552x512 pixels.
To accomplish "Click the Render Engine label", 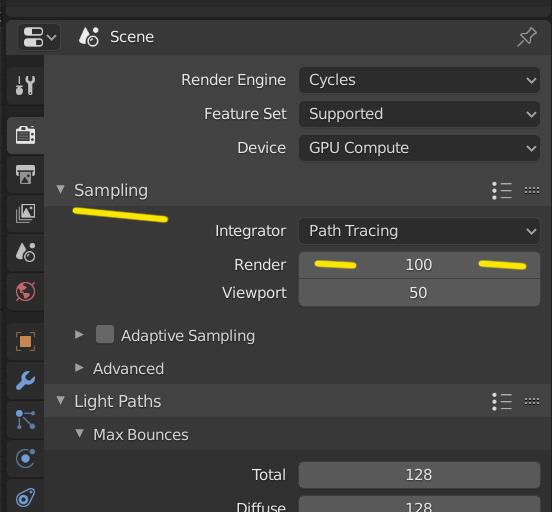I will pyautogui.click(x=233, y=80).
